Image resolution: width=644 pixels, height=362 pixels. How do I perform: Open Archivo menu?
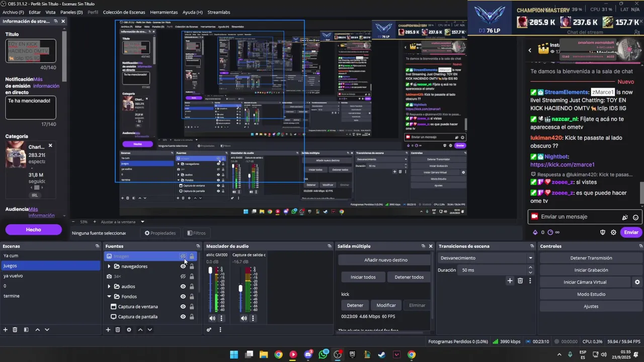point(13,12)
